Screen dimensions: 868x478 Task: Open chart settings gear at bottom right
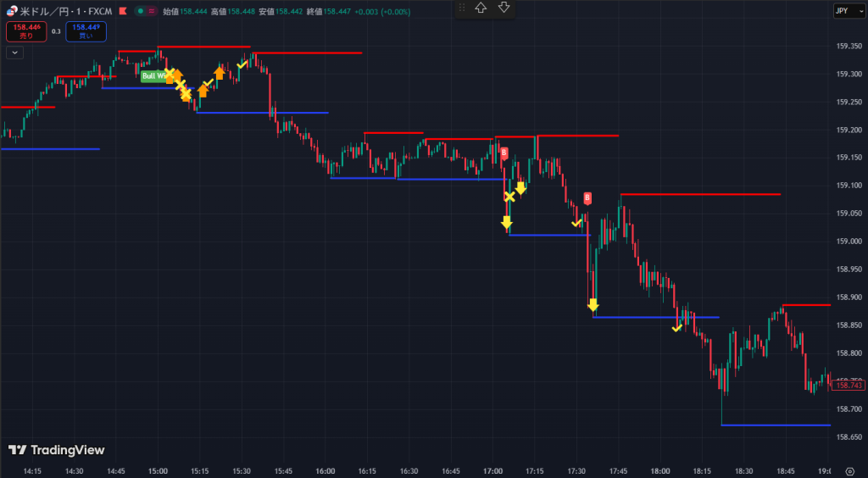click(x=849, y=472)
